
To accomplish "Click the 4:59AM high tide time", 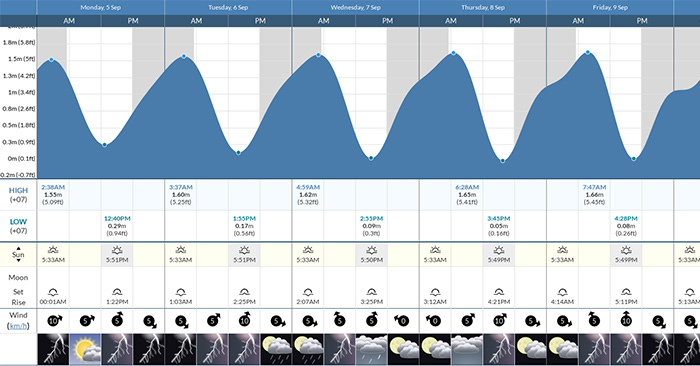I will pos(308,187).
